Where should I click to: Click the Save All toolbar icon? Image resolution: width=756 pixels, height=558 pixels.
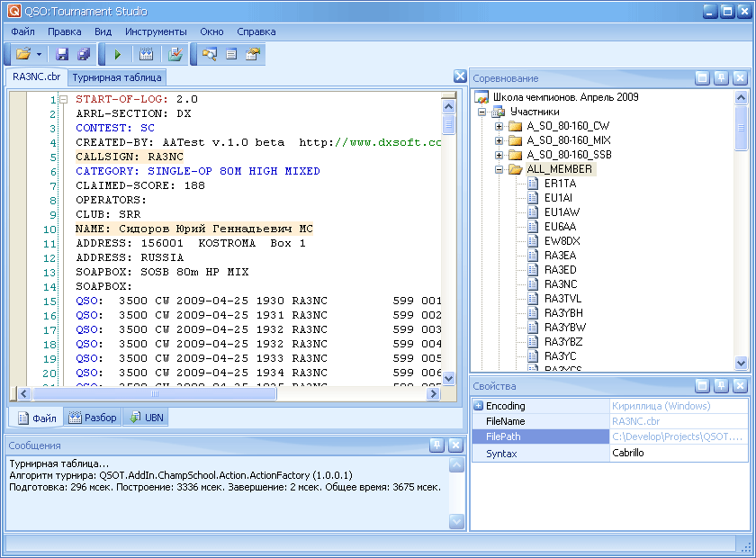[x=83, y=55]
